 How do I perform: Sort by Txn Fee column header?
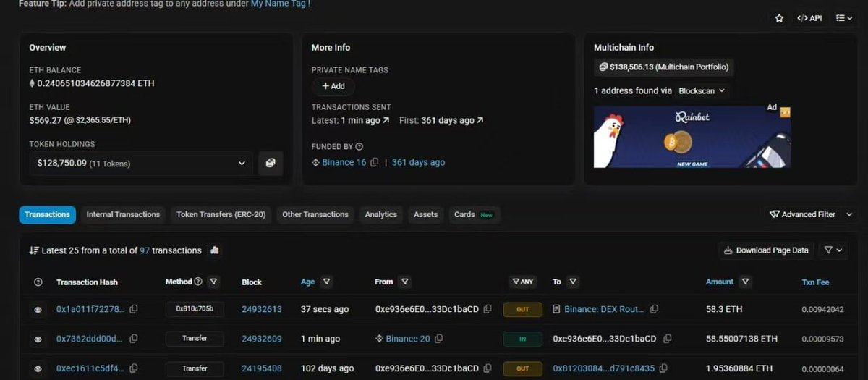[x=816, y=282]
